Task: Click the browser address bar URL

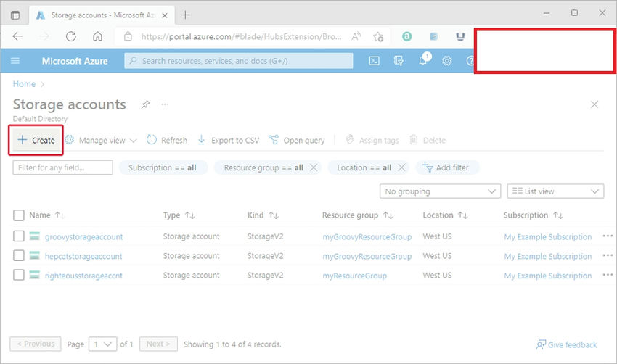Action: (x=241, y=36)
